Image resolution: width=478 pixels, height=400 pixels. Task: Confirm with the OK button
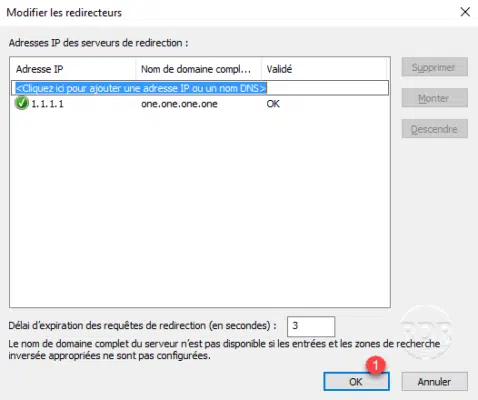pyautogui.click(x=356, y=381)
